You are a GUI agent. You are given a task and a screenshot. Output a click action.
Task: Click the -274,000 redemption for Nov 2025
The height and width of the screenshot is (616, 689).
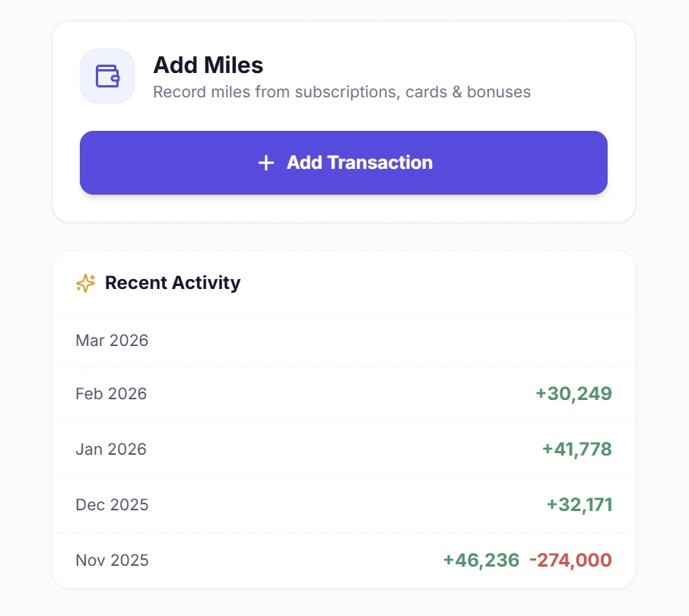click(570, 560)
